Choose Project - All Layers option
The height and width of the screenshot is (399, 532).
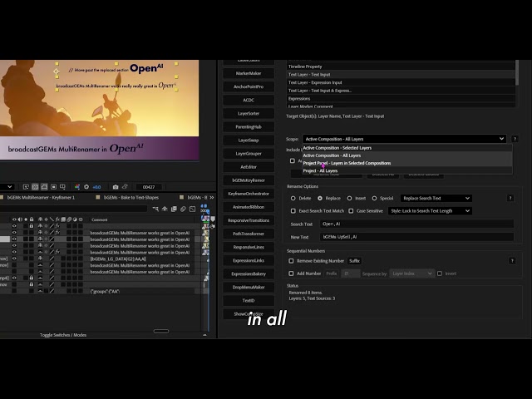[x=406, y=170]
